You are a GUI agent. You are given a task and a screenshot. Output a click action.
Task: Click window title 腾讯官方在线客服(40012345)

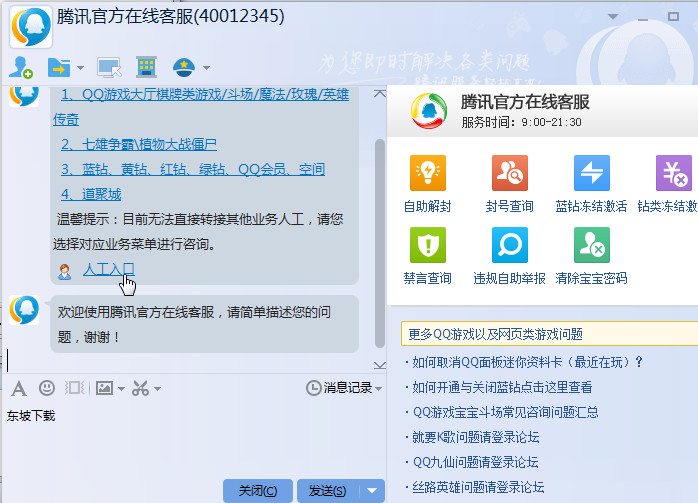point(170,17)
